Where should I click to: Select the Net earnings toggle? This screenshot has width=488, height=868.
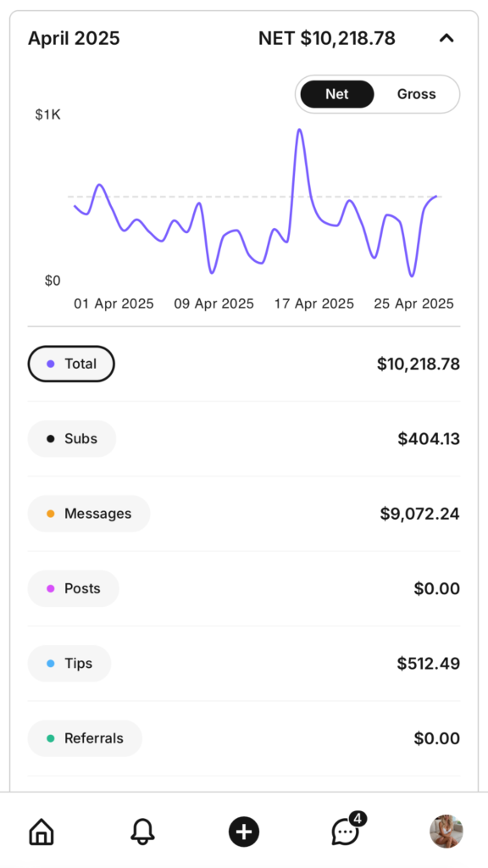pos(337,94)
